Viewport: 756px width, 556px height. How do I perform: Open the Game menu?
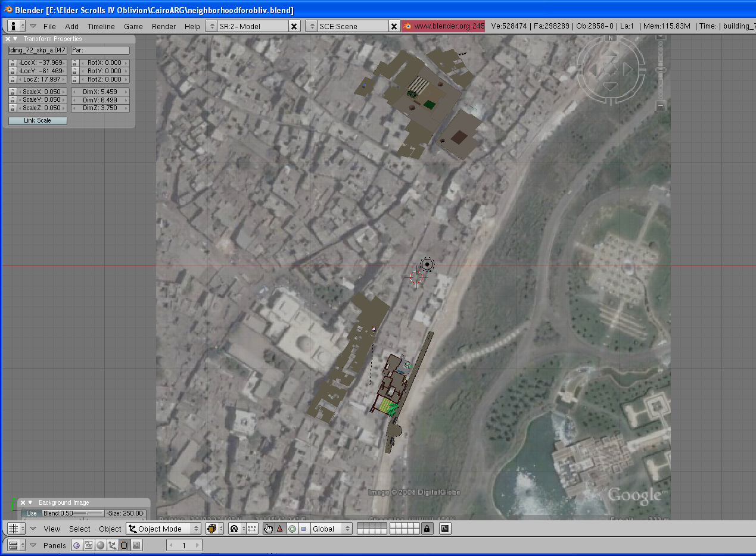point(133,26)
